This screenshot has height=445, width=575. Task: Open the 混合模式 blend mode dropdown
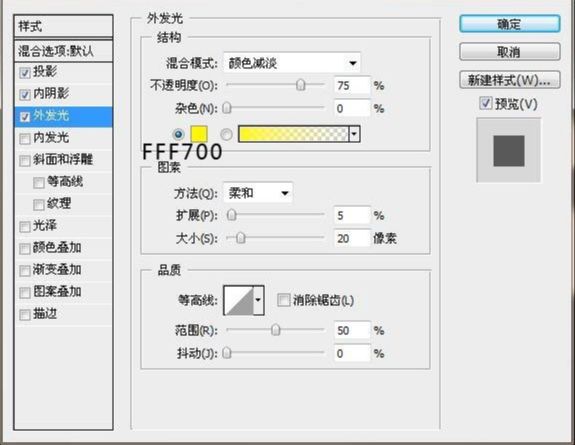[x=292, y=63]
